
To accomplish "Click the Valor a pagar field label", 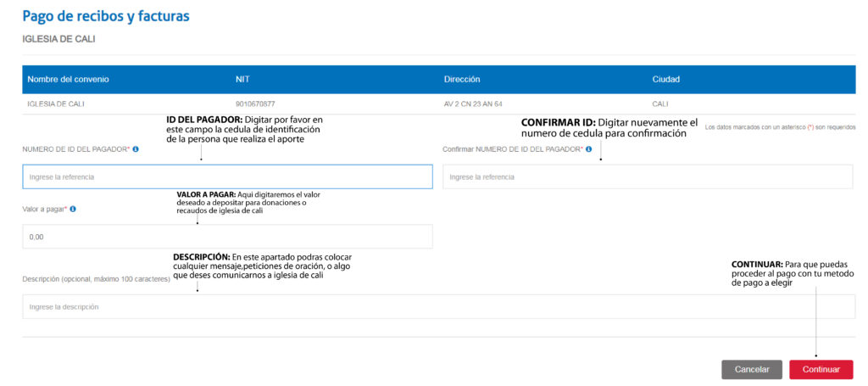I will pyautogui.click(x=43, y=209).
